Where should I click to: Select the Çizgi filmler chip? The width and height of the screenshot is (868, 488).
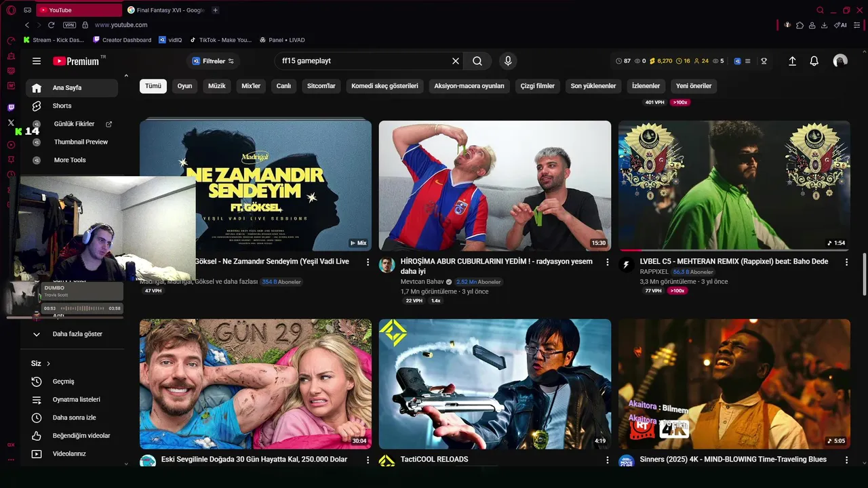click(538, 86)
